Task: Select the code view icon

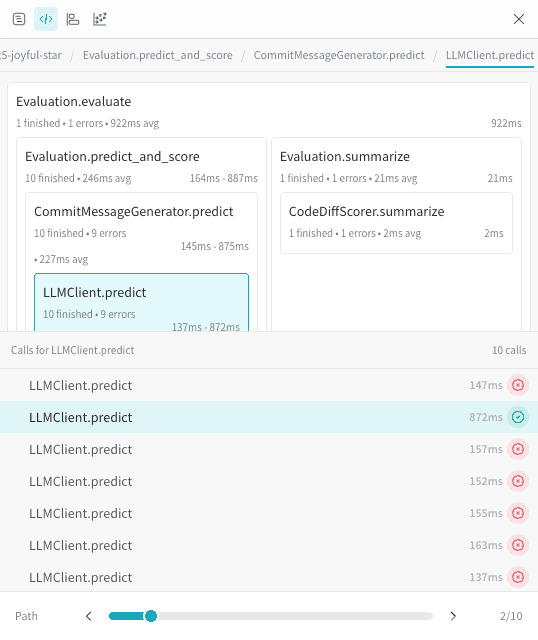Action: 46,19
